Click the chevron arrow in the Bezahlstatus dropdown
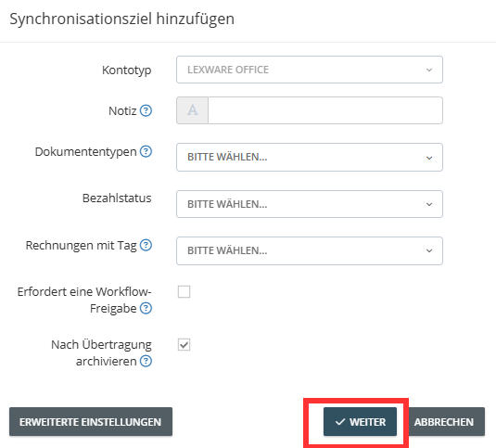496x448 pixels. click(429, 204)
